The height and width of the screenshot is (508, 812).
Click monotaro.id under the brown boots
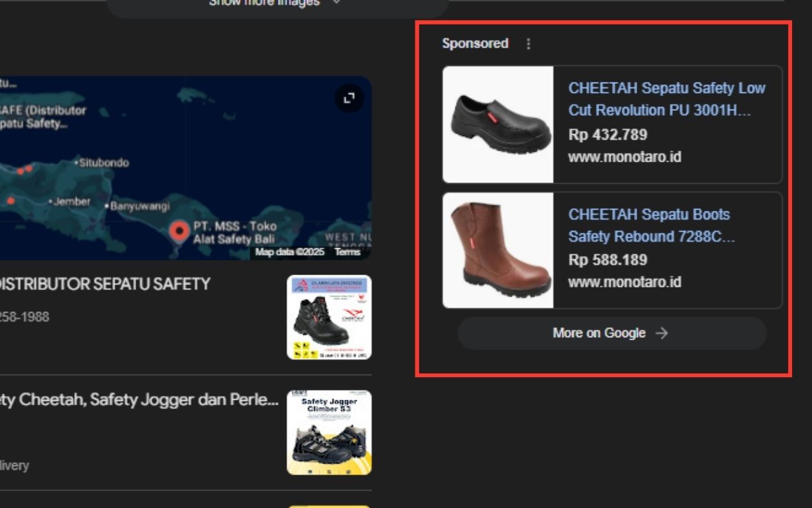coord(624,282)
